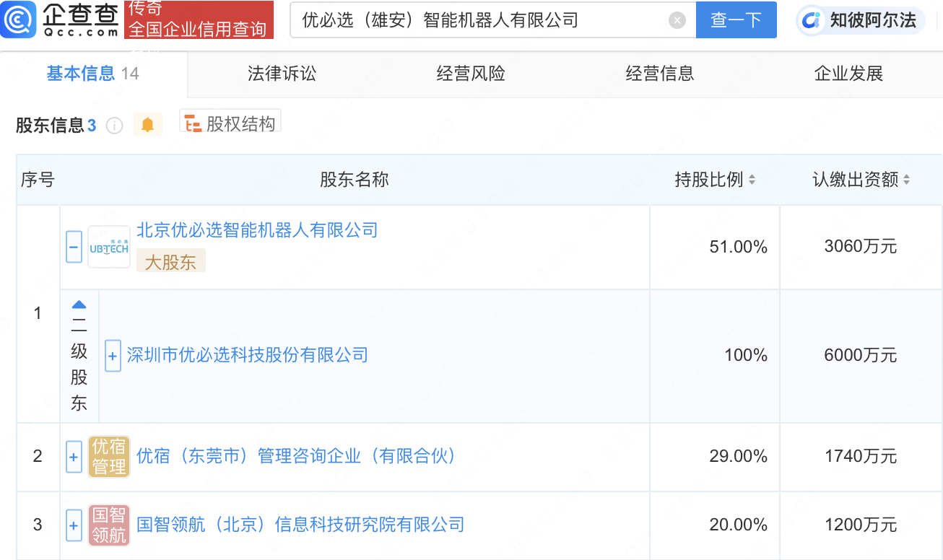This screenshot has width=943, height=560.
Task: Switch to 经营风险 tab
Action: click(x=471, y=74)
